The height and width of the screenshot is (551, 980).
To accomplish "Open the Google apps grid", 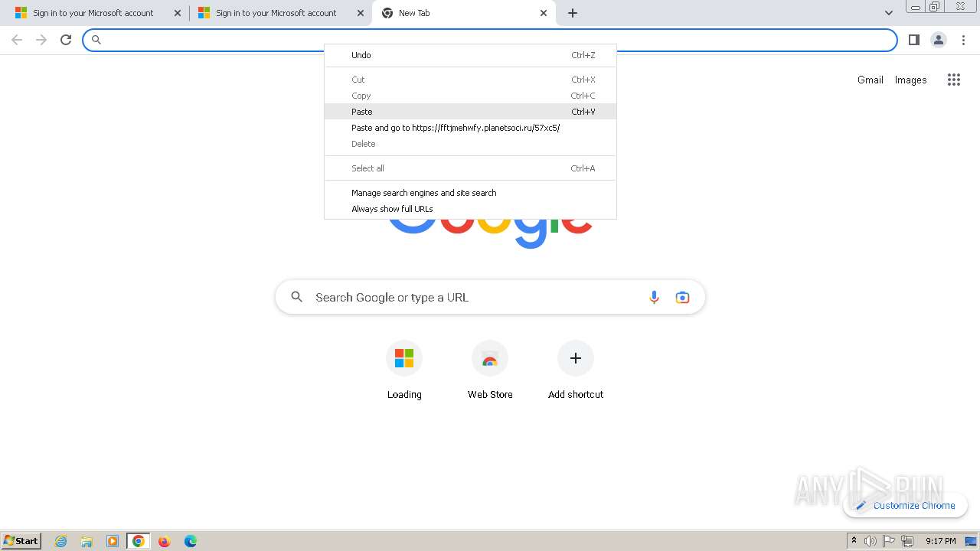I will [953, 80].
